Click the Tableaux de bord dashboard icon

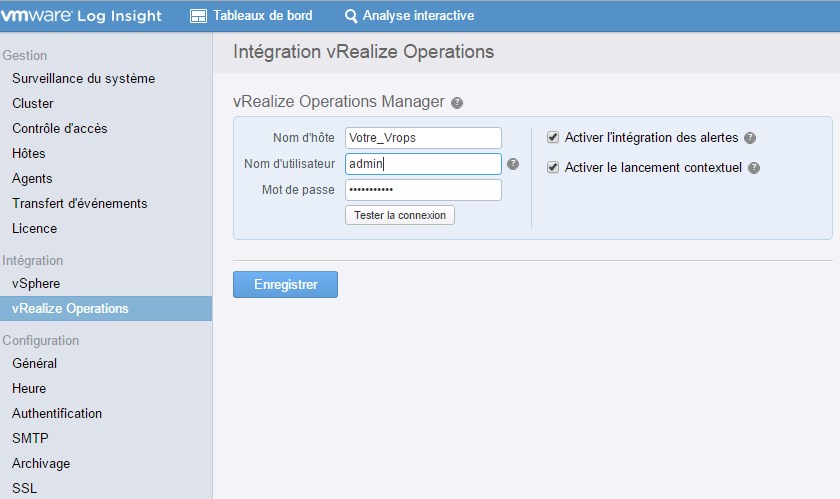[198, 16]
